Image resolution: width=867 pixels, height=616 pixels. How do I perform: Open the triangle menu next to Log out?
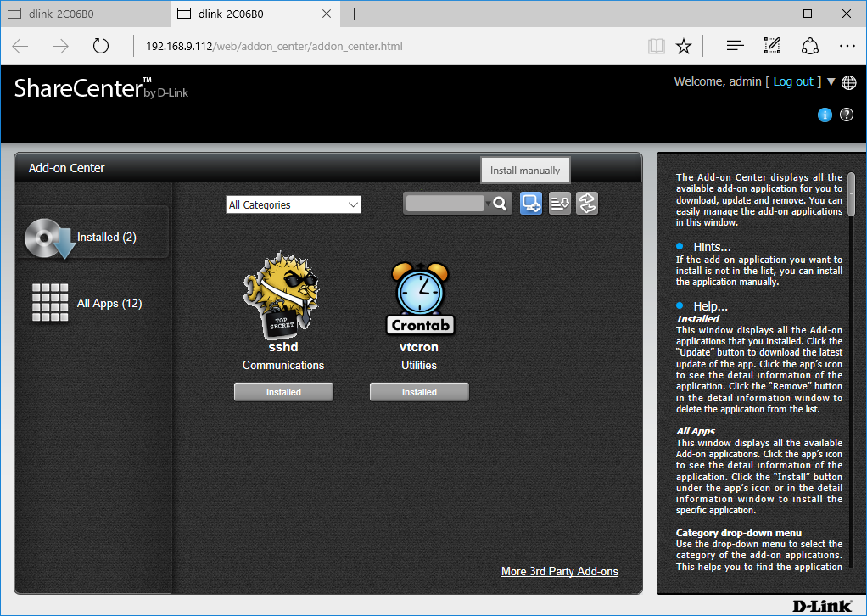(831, 81)
